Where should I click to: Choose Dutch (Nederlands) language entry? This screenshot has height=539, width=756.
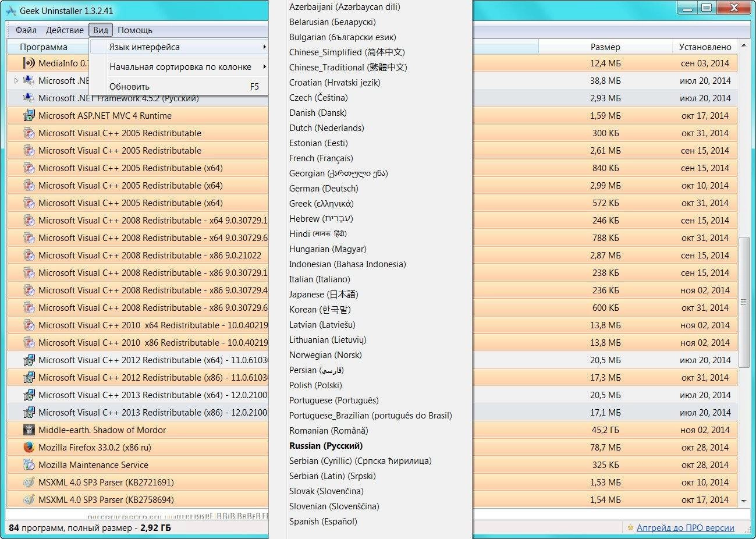pyautogui.click(x=326, y=128)
